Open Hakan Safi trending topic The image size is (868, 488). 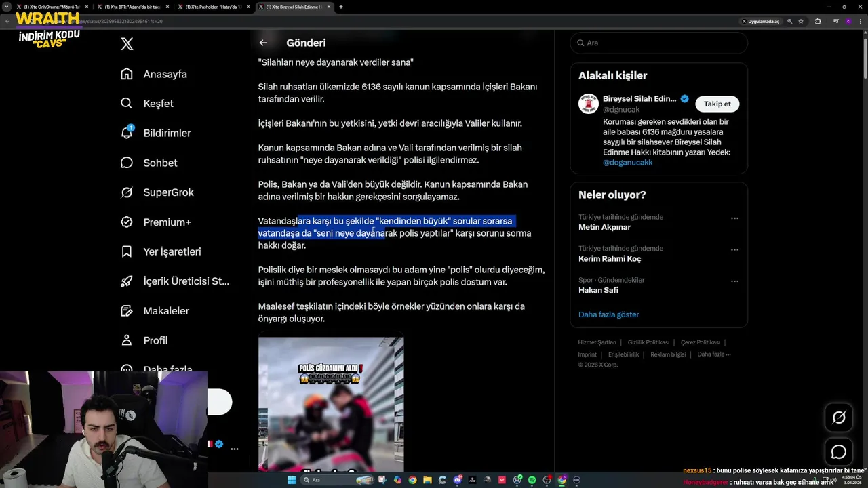[598, 290]
